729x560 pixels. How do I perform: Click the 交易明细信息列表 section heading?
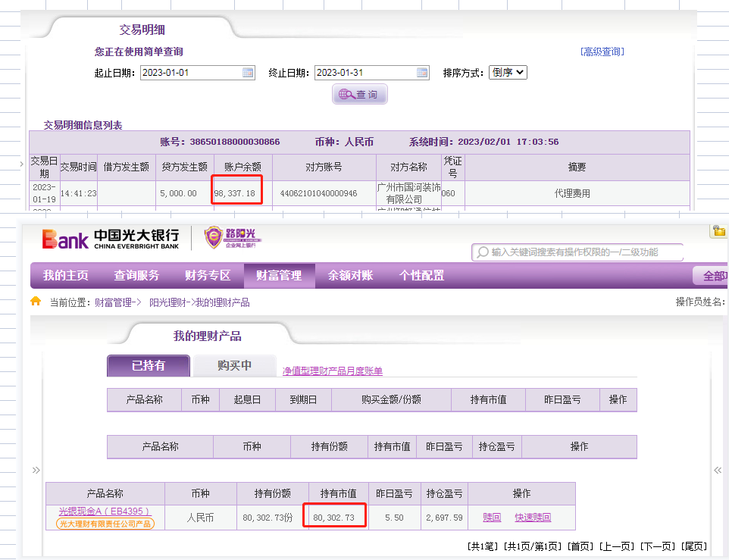click(x=83, y=125)
